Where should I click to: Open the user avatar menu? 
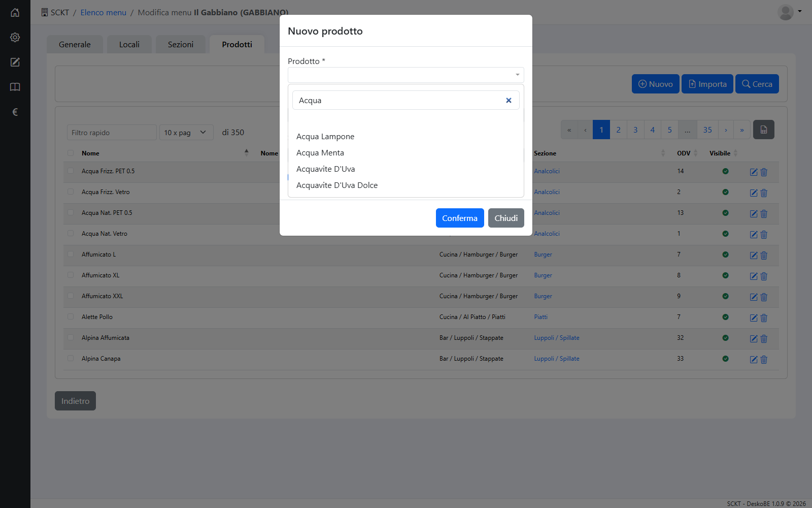coord(789,12)
